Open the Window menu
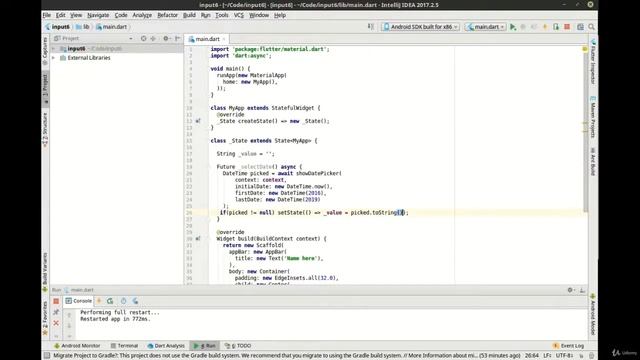 pos(259,15)
